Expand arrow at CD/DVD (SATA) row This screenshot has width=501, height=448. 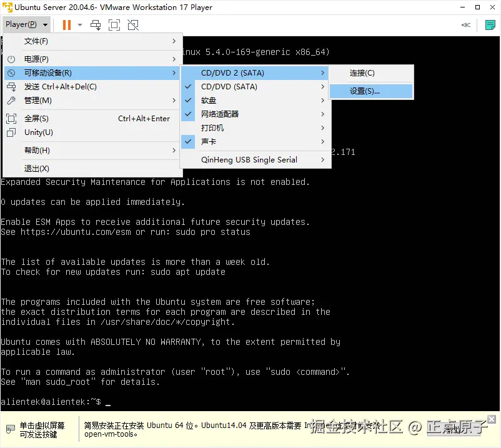pos(323,87)
